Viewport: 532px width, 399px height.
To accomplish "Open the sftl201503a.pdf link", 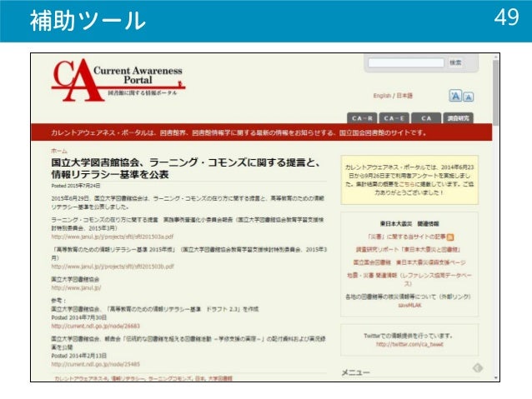I will 113,237.
